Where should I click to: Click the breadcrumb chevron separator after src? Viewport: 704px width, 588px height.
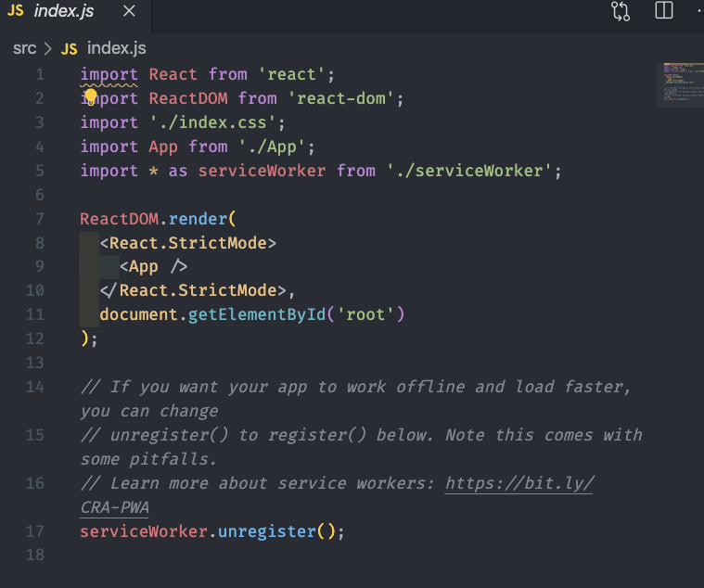(x=47, y=48)
